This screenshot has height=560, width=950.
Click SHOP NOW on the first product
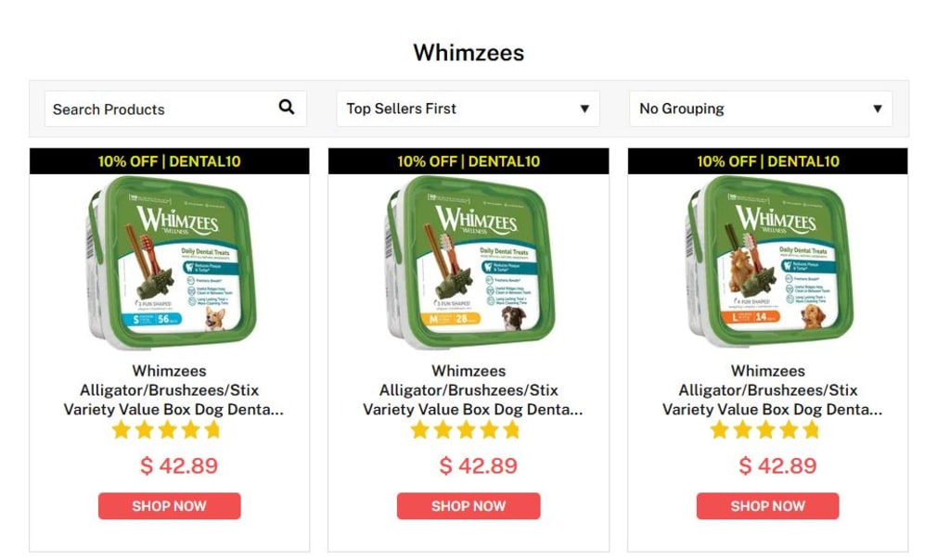169,506
